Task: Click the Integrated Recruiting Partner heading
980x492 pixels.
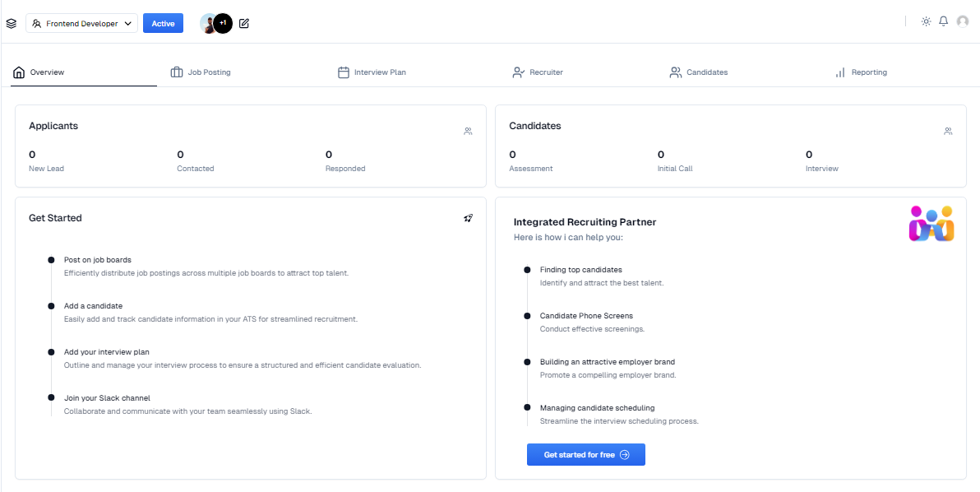Action: click(585, 222)
